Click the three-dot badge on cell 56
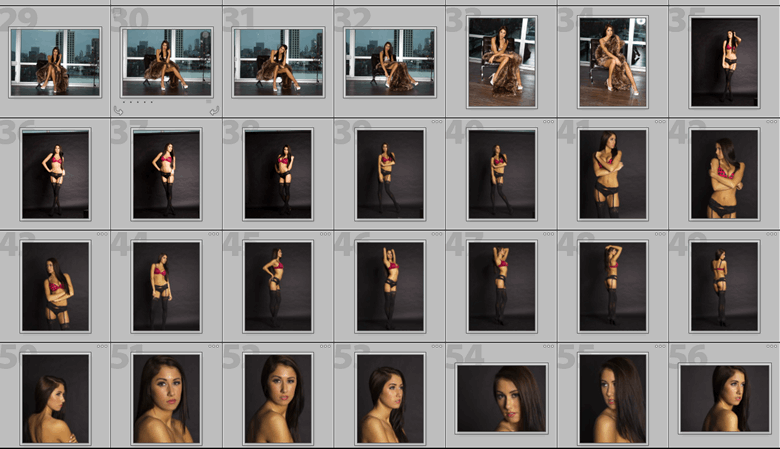Image resolution: width=780 pixels, height=449 pixels. pyautogui.click(x=772, y=347)
